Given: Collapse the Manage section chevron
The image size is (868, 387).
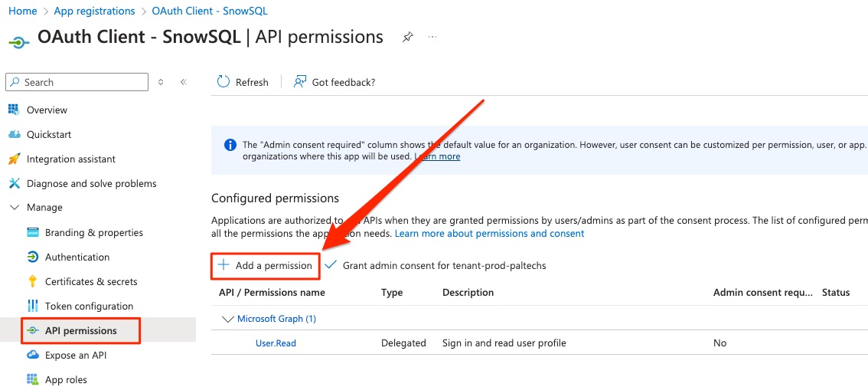Looking at the screenshot, I should 14,208.
